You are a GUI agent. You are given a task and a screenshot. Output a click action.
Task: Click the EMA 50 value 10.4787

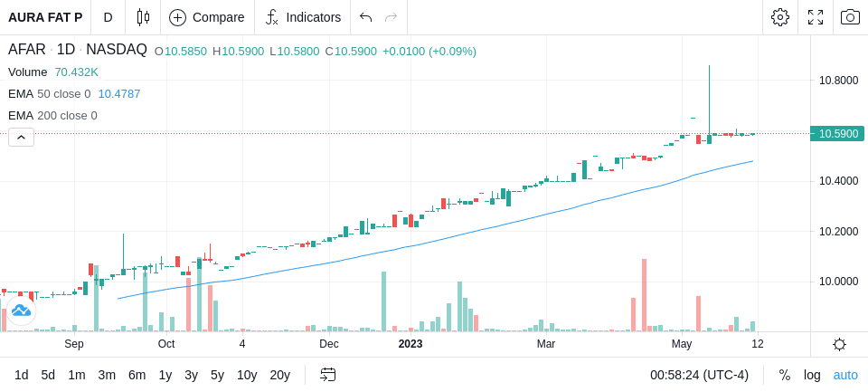click(119, 94)
